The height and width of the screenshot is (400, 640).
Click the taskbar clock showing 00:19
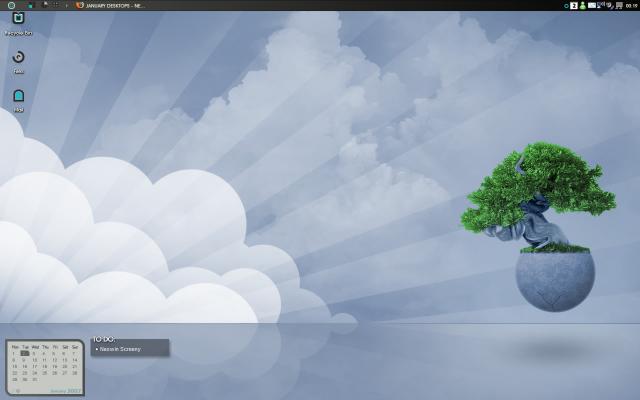[632, 5]
